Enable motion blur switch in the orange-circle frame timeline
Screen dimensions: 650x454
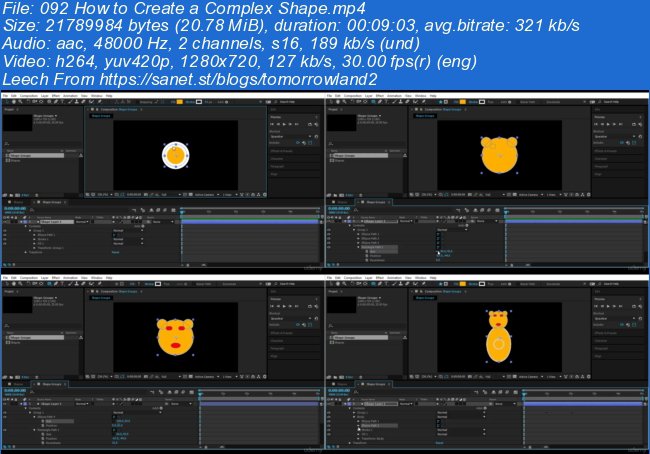click(x=165, y=210)
